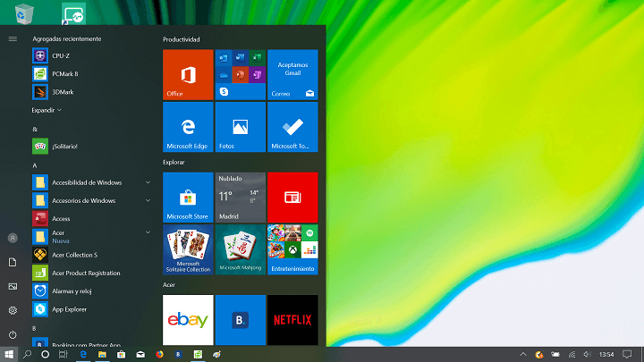Open the Norton security tray icon

539,354
